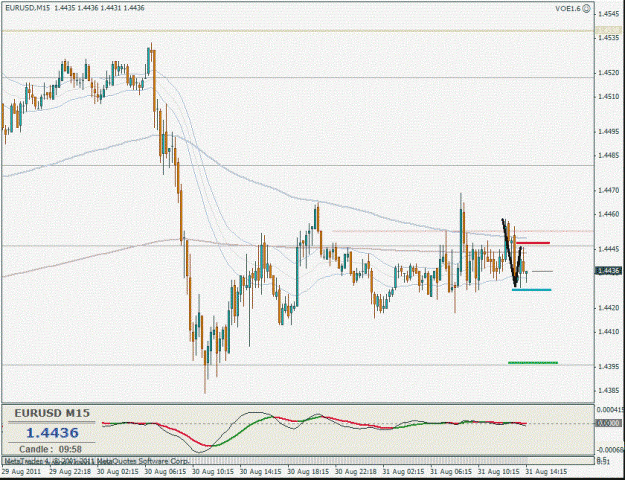Click the 31 Aug 02:15 time axis label
Viewport: 625px width, 480px height.
403,471
